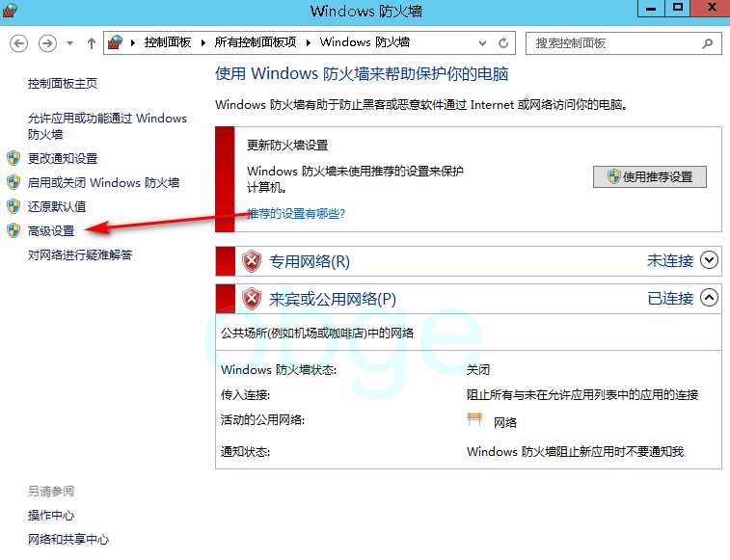Open 启用或关闭 Windows 防火墙 link
Viewport: 730px width, 560px height.
click(x=103, y=182)
